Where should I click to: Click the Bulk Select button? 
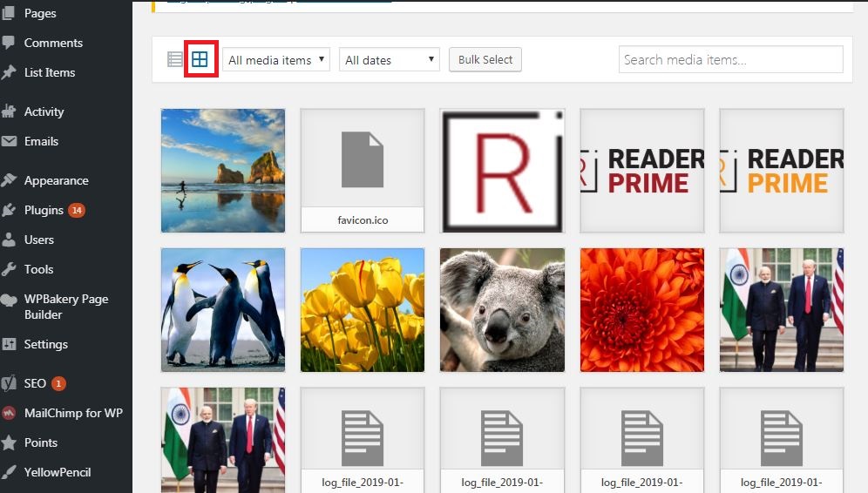[485, 60]
